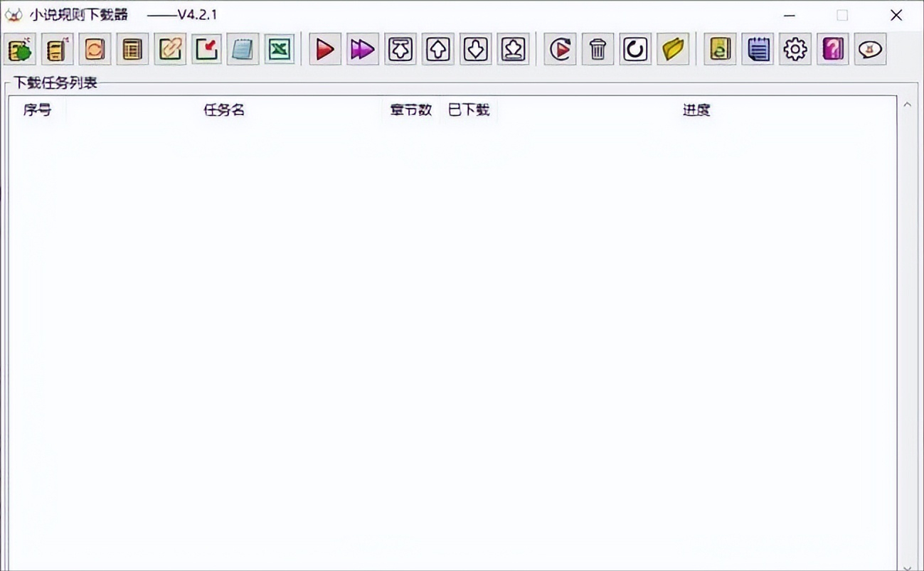Image resolution: width=924 pixels, height=571 pixels.
Task: Click the scrollbar up arrow of task list
Action: coord(907,105)
